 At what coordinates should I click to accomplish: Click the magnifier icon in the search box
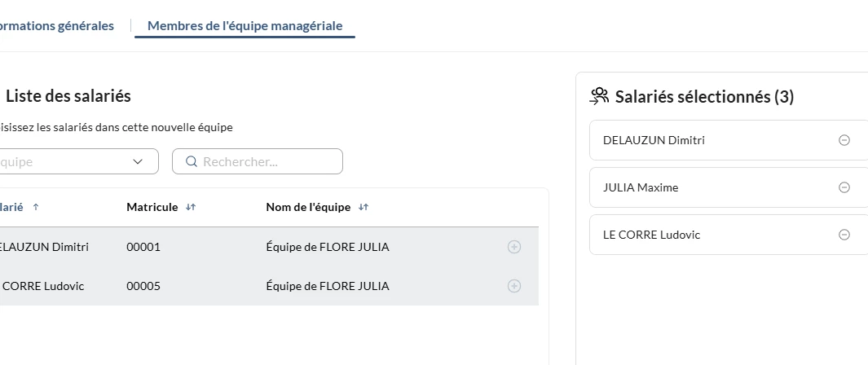coord(192,161)
